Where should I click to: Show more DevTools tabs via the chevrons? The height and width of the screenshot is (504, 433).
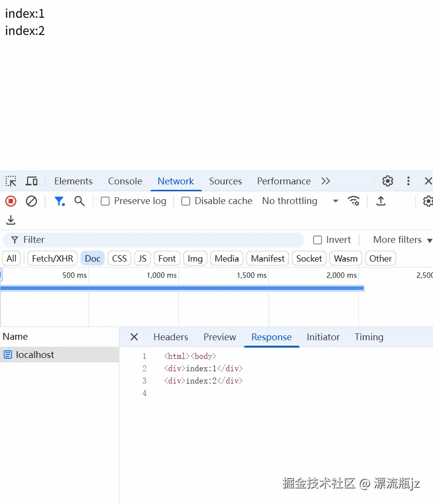tap(326, 181)
